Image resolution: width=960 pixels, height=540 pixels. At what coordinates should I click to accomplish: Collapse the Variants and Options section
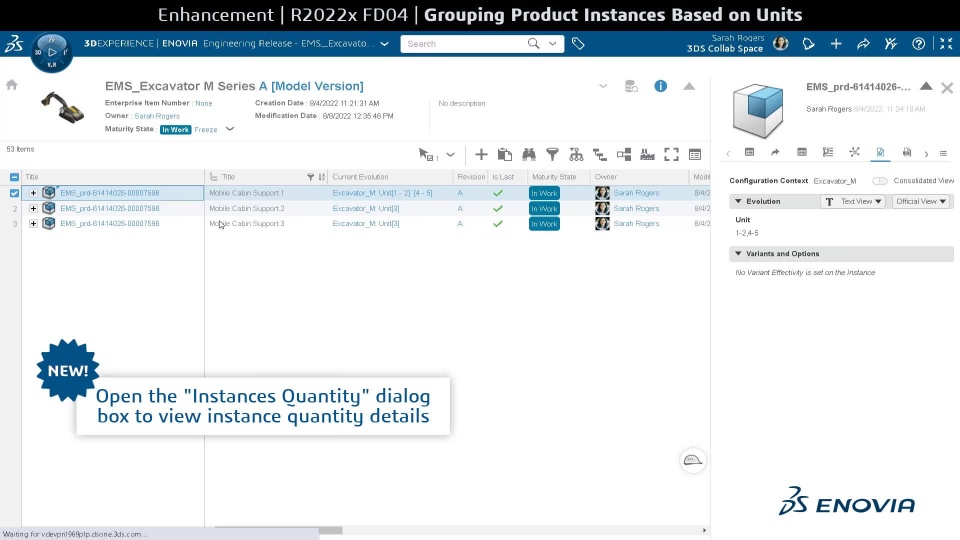pyautogui.click(x=738, y=253)
